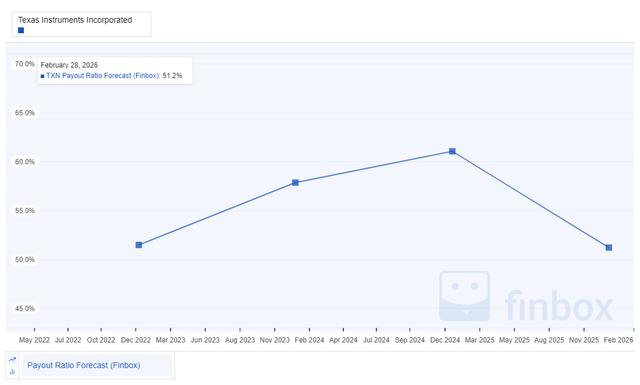The width and height of the screenshot is (640, 385).
Task: Click the December 2022 data point marker
Action: pyautogui.click(x=139, y=245)
